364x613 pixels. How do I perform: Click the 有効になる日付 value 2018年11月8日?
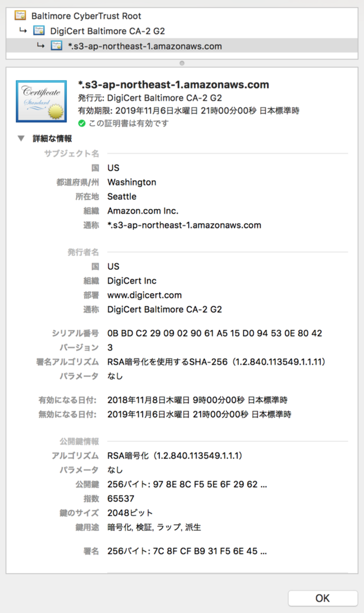pos(197,400)
